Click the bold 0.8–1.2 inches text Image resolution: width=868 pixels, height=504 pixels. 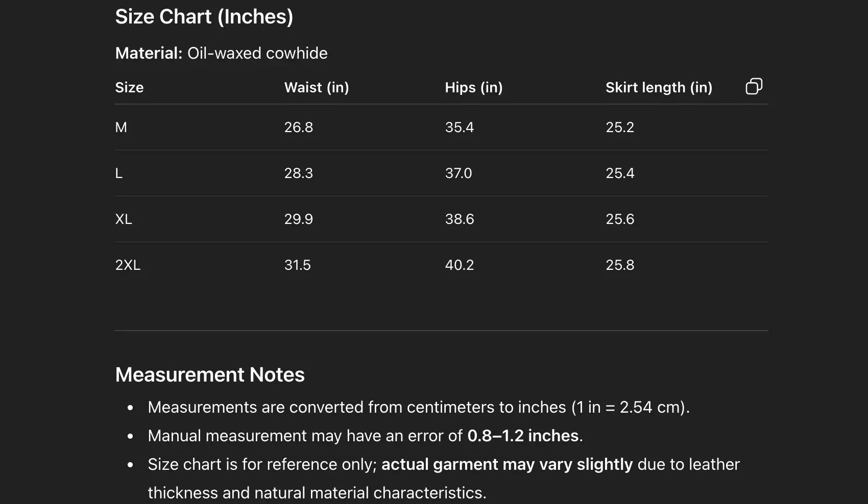tap(523, 436)
